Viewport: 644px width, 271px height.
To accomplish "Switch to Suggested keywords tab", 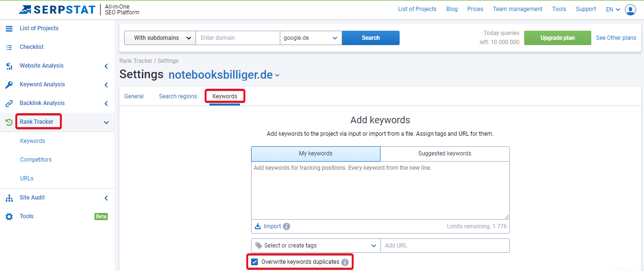I will pos(445,154).
